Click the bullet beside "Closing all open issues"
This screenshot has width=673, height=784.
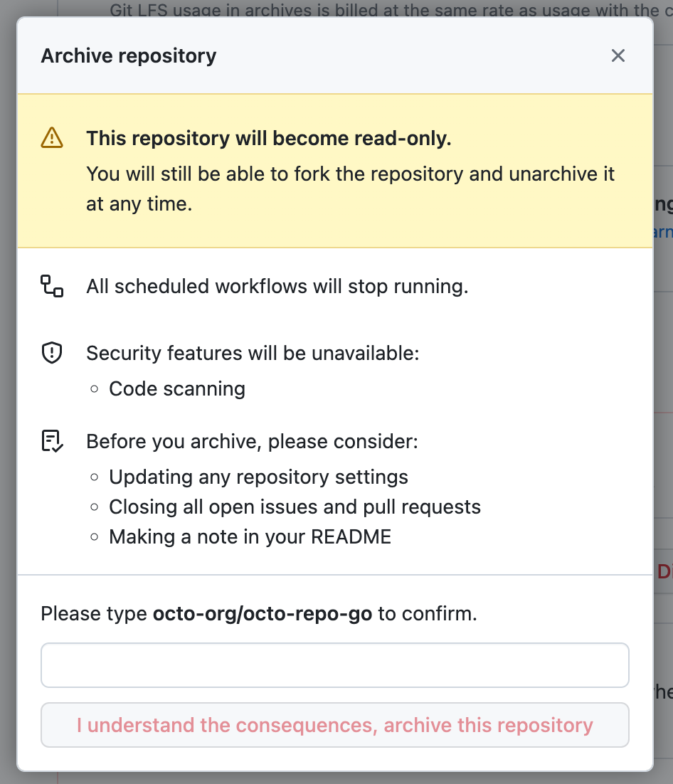(x=95, y=507)
